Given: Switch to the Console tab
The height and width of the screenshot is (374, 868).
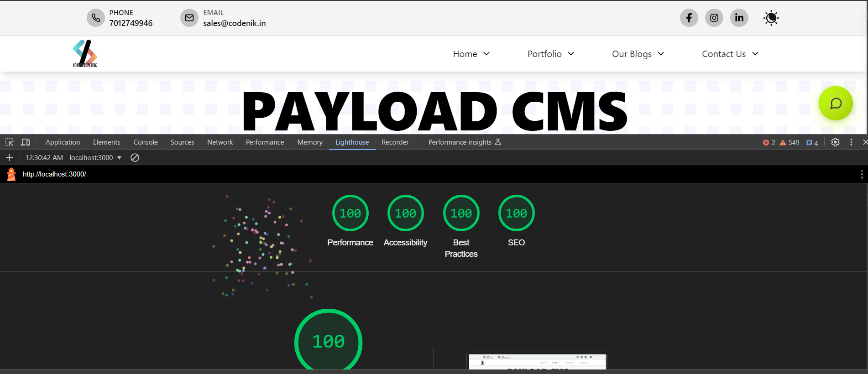Looking at the screenshot, I should [146, 142].
